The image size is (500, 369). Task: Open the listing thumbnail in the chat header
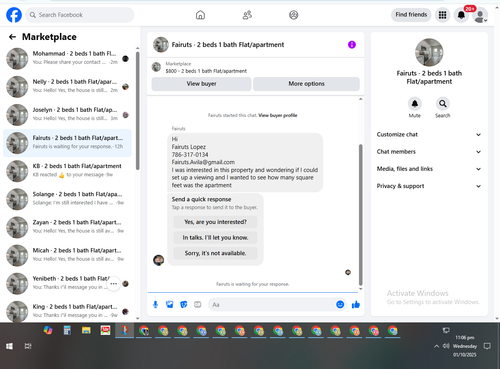[x=161, y=45]
